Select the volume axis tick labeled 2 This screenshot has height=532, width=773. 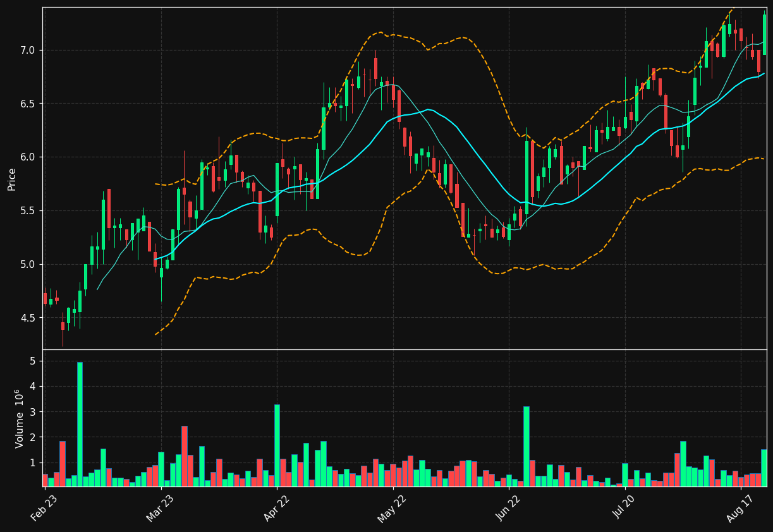pos(33,437)
